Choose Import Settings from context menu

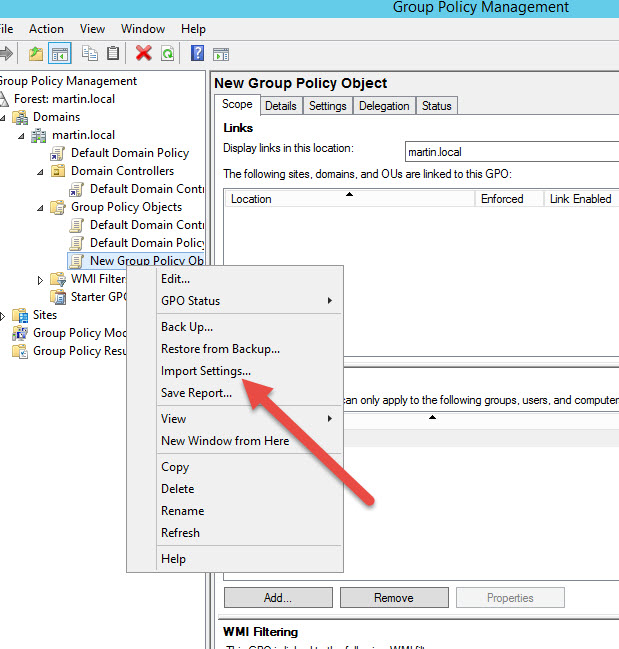[x=206, y=371]
